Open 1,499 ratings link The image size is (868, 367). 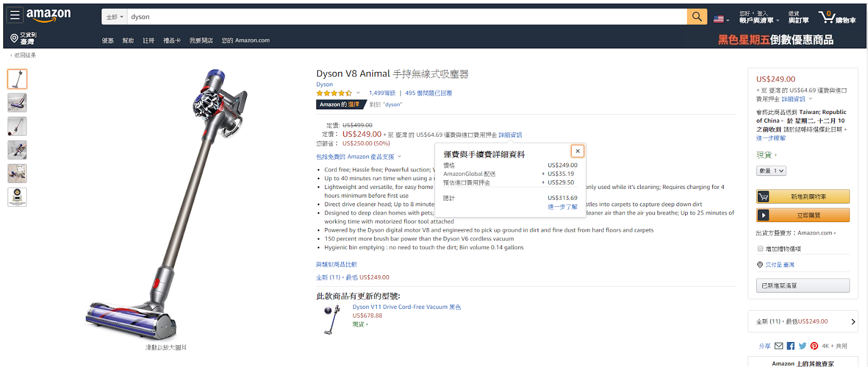382,93
